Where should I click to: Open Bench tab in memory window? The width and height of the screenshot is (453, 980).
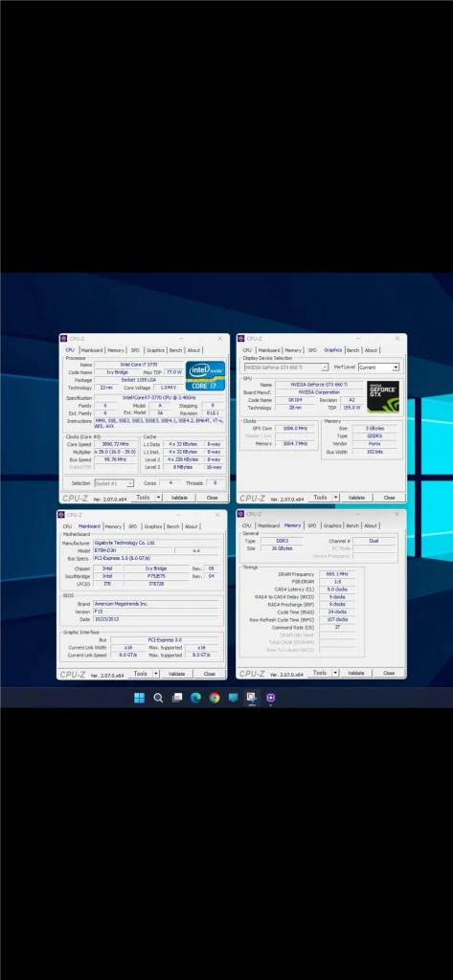tap(352, 526)
